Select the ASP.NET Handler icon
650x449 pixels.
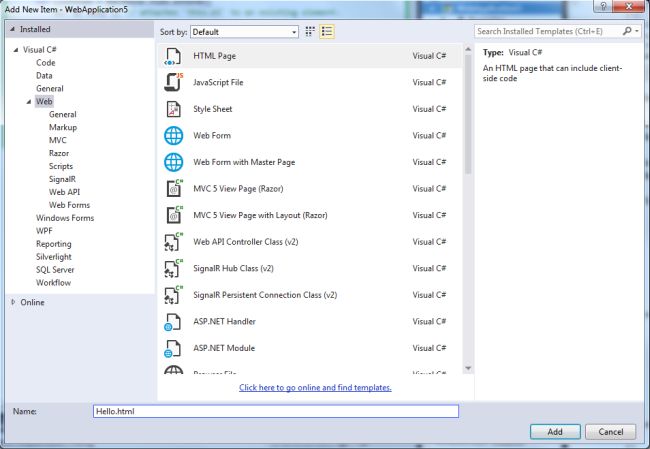[172, 322]
